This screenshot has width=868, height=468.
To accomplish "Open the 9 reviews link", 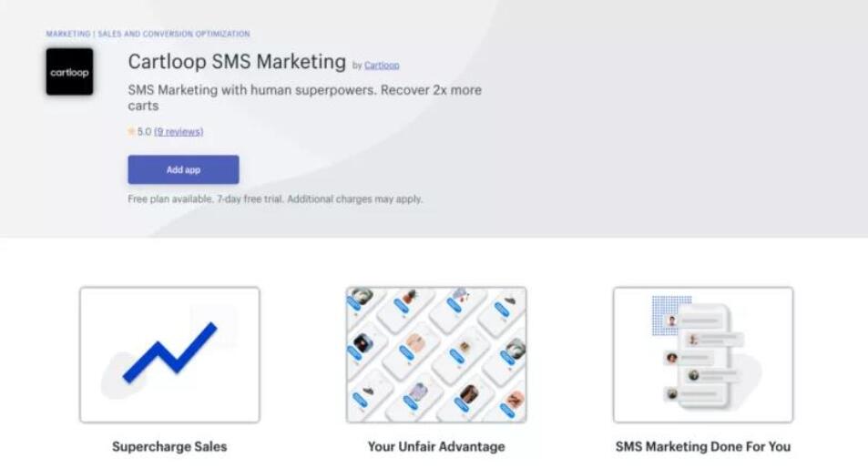I will (179, 132).
